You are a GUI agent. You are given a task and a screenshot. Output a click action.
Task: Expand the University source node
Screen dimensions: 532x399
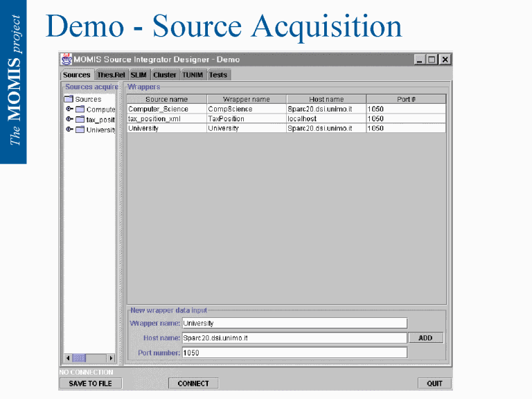pos(69,130)
